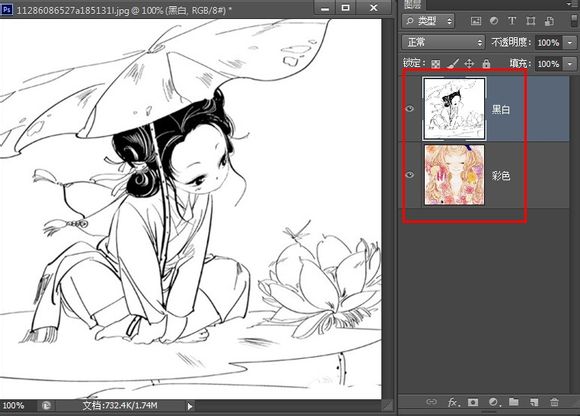This screenshot has height=416, width=580.
Task: Filter layers by adjustment layer icon
Action: coord(494,21)
